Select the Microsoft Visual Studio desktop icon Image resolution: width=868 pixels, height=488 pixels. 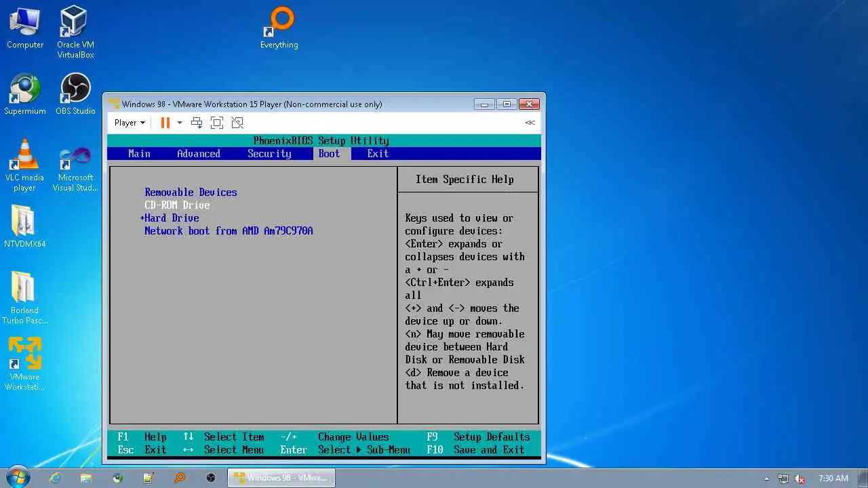(x=75, y=170)
